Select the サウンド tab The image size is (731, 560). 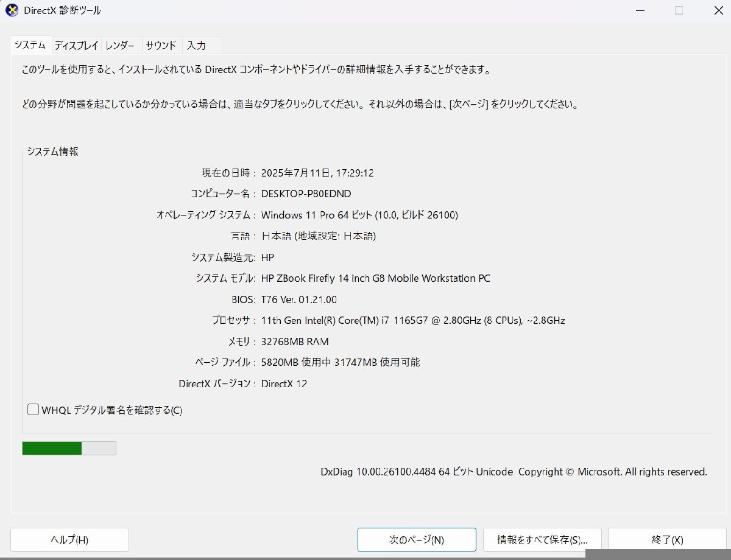pos(161,45)
